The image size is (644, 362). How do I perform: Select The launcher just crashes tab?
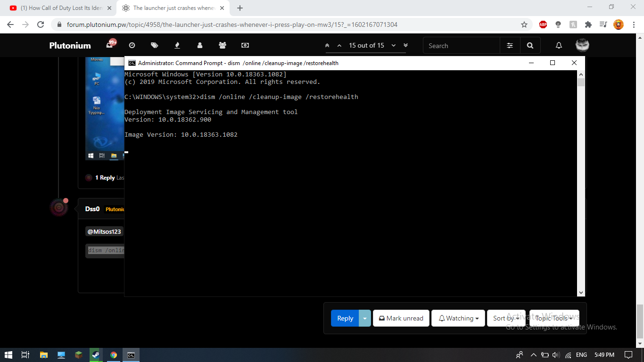[173, 8]
